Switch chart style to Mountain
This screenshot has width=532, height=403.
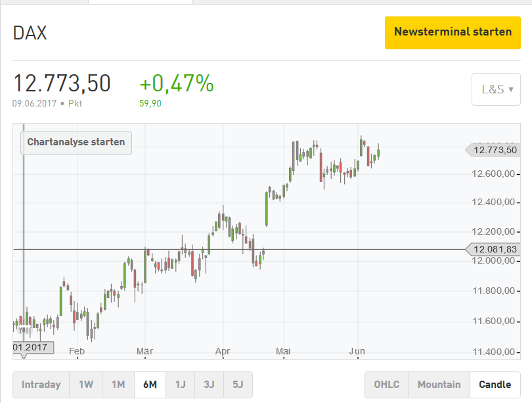[x=439, y=385]
